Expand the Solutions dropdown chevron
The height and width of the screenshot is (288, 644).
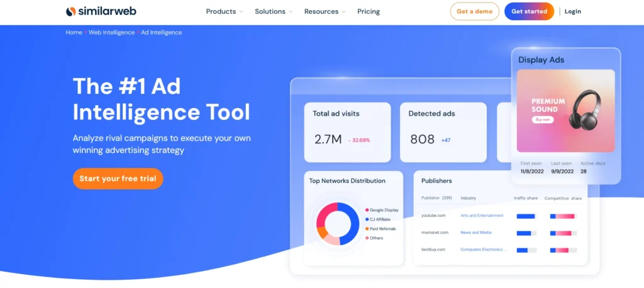(x=291, y=12)
